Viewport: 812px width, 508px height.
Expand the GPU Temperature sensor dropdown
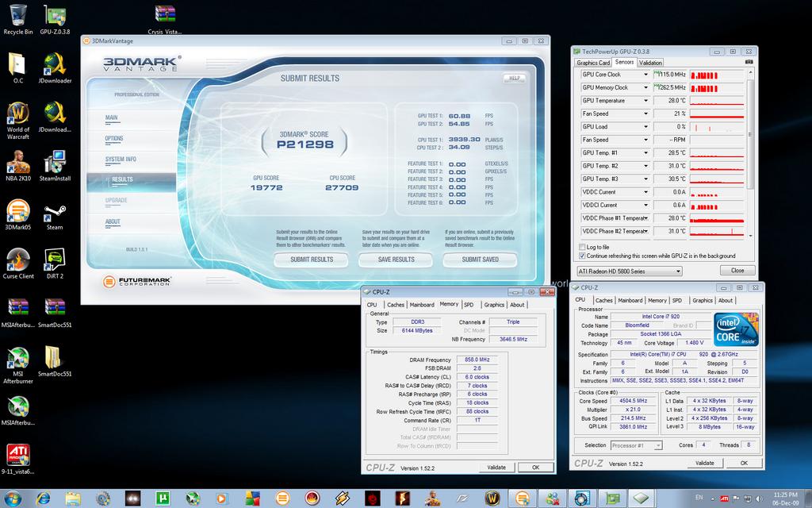click(x=645, y=101)
